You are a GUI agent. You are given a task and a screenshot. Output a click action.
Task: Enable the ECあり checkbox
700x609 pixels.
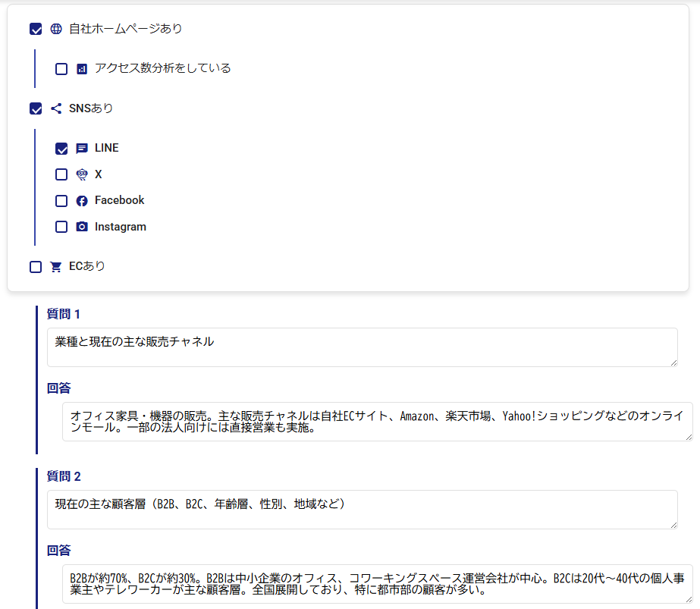point(36,267)
